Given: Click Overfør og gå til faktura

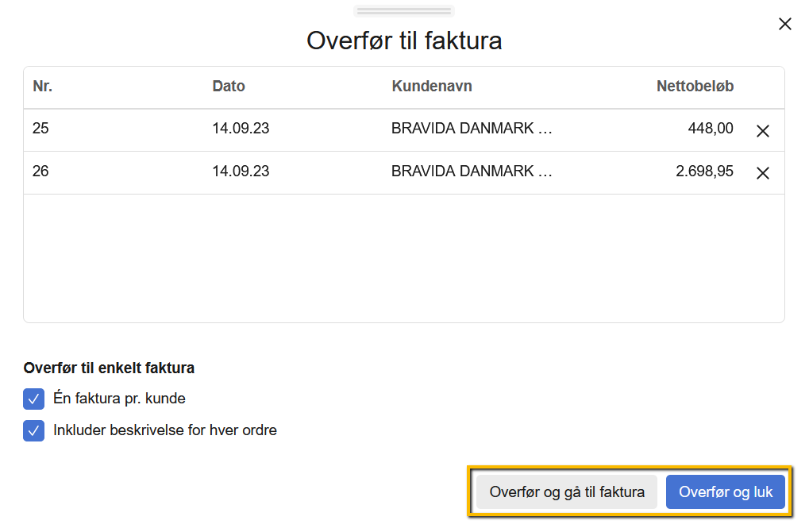Looking at the screenshot, I should 568,492.
